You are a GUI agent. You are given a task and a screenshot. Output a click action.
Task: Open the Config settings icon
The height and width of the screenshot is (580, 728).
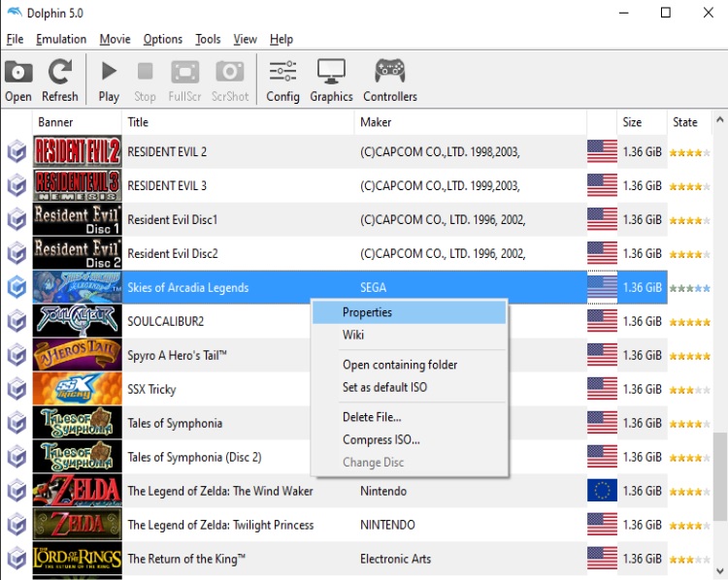click(282, 80)
